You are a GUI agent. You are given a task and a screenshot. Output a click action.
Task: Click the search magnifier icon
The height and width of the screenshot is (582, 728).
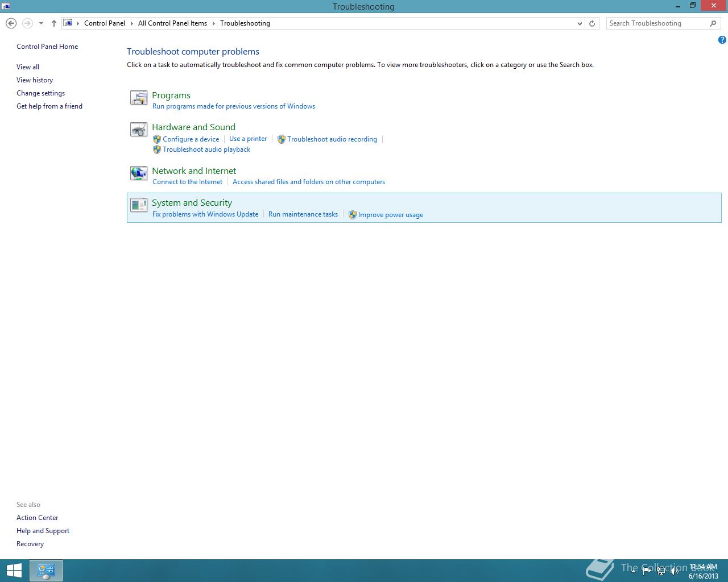(713, 23)
